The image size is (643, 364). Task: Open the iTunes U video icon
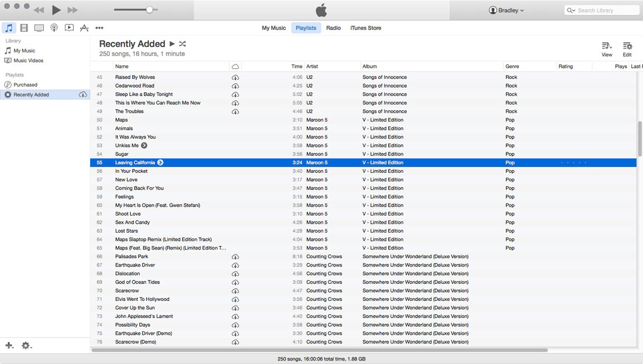coord(70,27)
